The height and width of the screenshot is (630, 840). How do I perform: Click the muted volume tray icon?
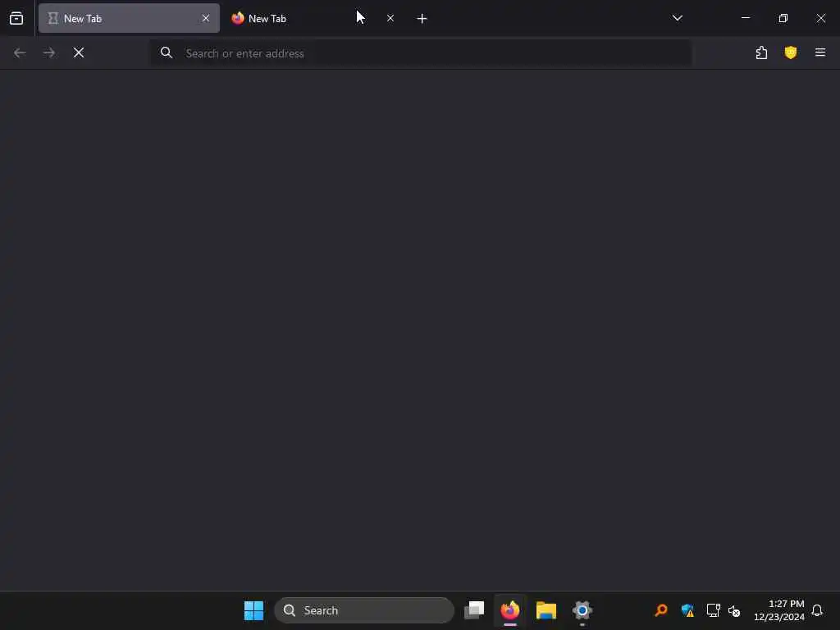coord(734,610)
